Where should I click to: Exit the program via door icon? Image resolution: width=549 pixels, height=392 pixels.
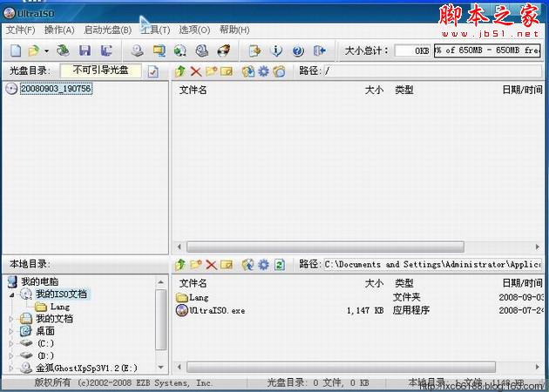(319, 51)
